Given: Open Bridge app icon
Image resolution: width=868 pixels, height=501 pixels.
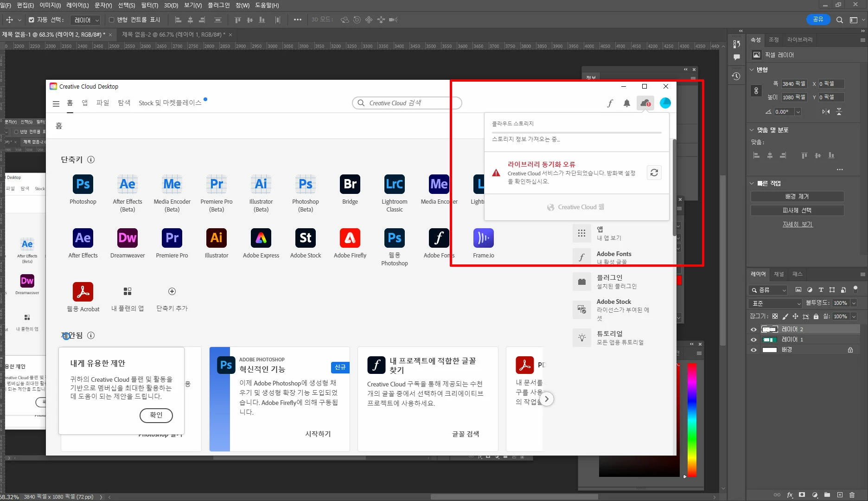Looking at the screenshot, I should pos(350,184).
